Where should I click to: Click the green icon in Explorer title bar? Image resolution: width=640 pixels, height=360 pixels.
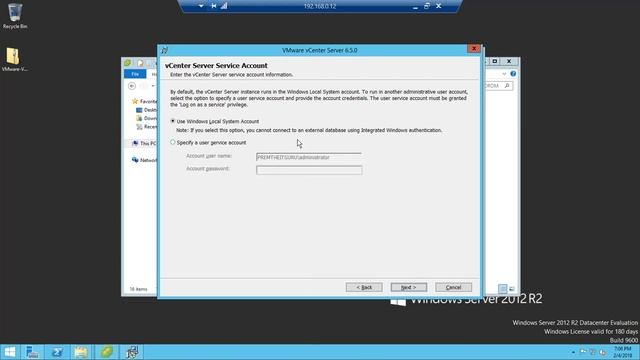[127, 63]
